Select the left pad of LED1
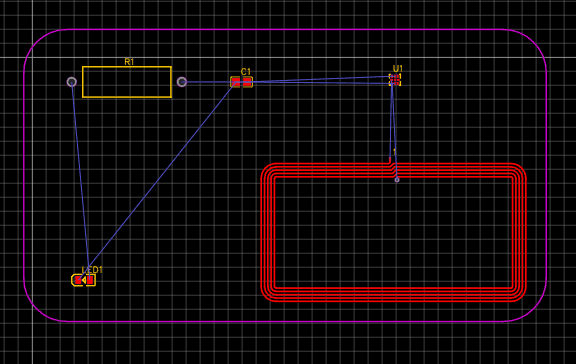 tap(78, 280)
